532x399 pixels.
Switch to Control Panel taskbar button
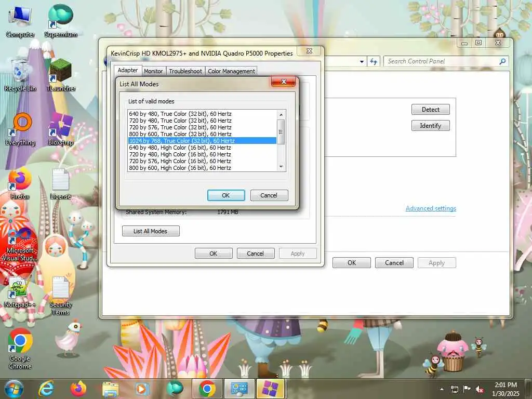(239, 389)
